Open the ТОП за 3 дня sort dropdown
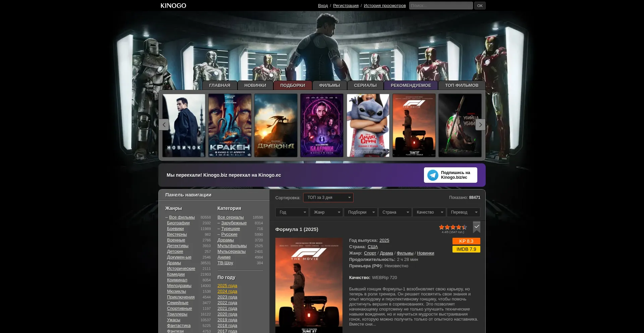The height and width of the screenshot is (333, 644). click(x=328, y=198)
